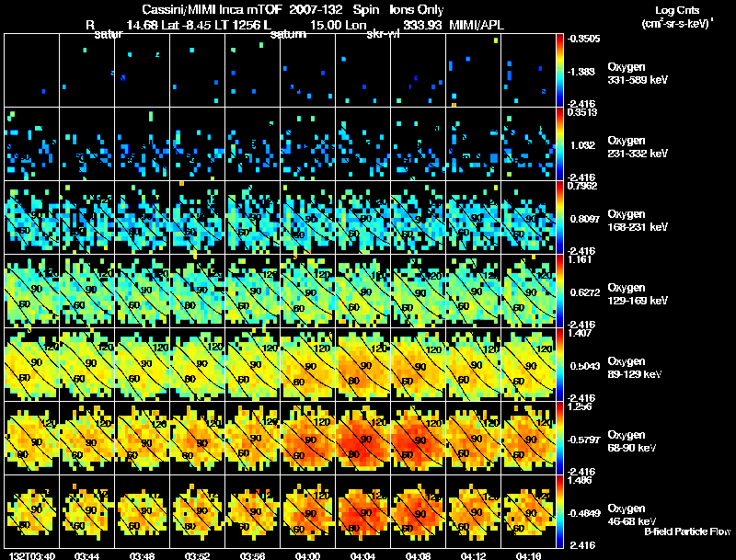Open the 231-332 keV oxygen panel at 04:12
This screenshot has height=560, width=736.
473,143
